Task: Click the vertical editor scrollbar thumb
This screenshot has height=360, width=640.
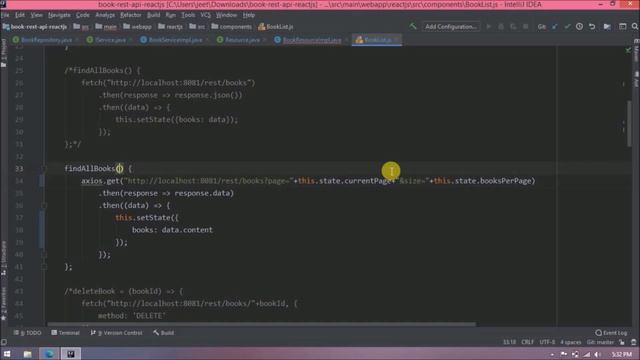Action: coord(629,123)
